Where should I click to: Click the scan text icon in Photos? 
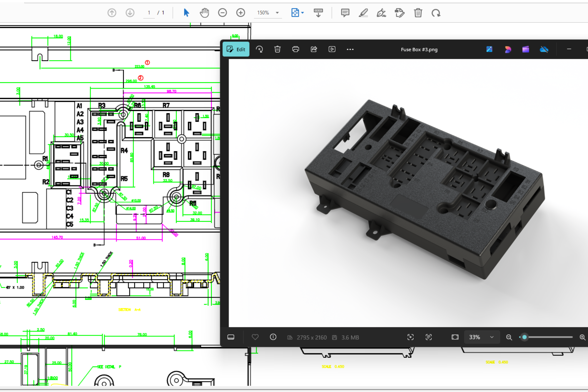pos(429,337)
